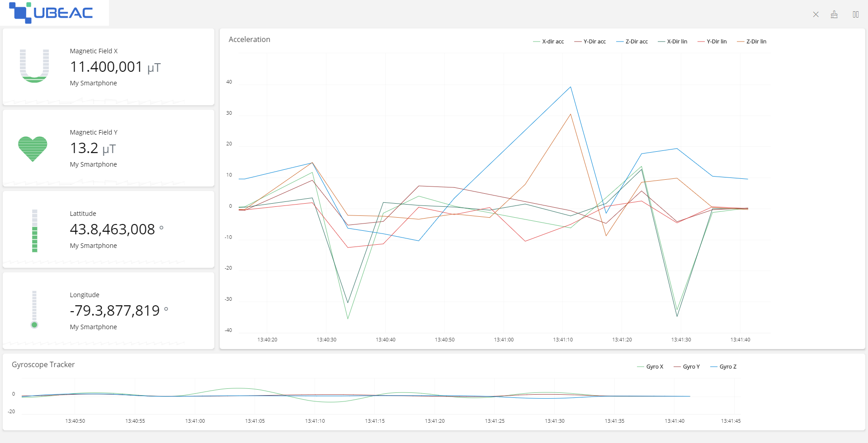Click the -79.3,877,819 ° value
The height and width of the screenshot is (443, 868).
tap(119, 311)
